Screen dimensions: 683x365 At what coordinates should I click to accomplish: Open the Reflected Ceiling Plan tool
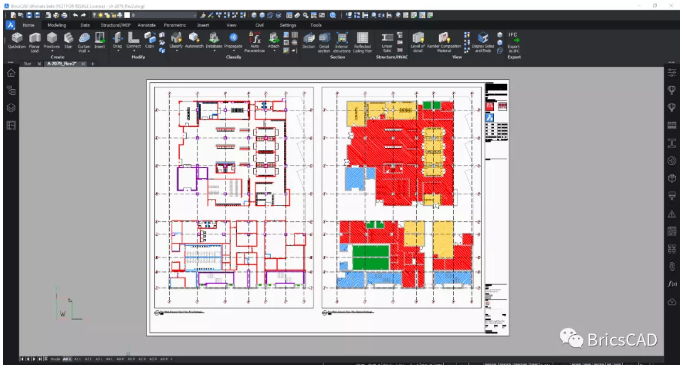point(362,42)
